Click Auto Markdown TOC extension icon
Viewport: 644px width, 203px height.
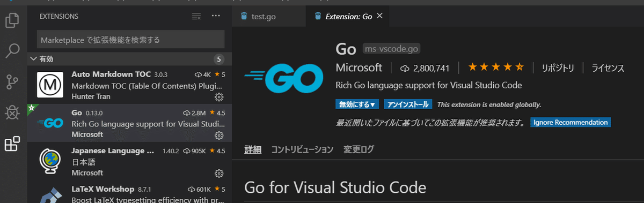[50, 85]
